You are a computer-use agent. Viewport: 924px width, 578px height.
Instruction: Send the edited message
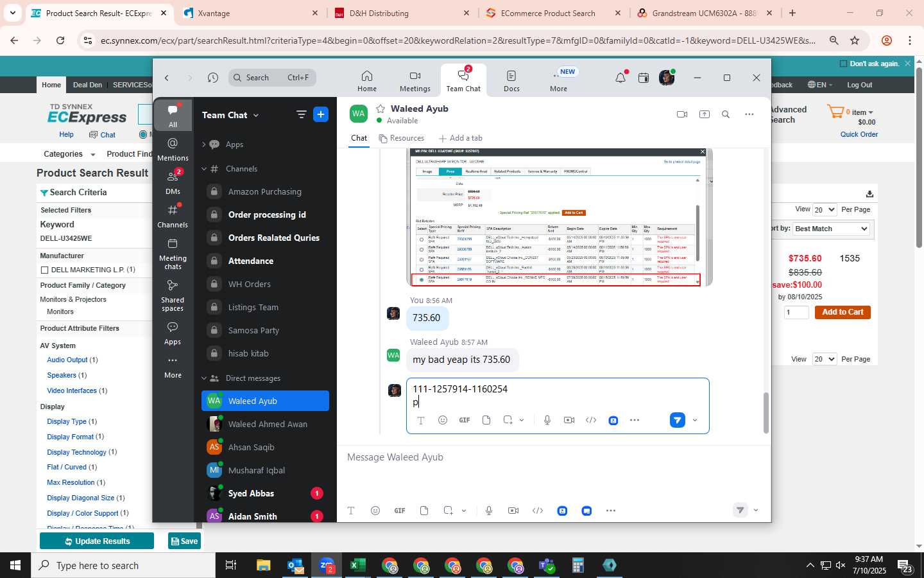pyautogui.click(x=678, y=420)
